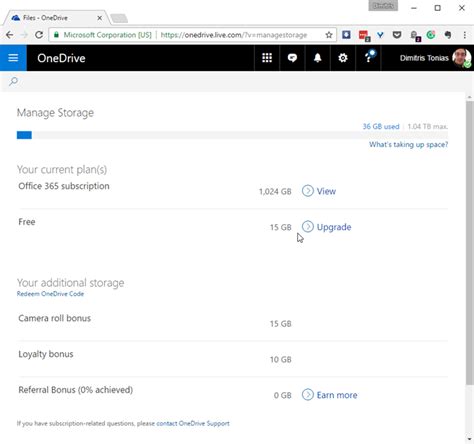Viewport: 474px width, 444px height.
Task: Click the circle arrow icon beside View
Action: point(308,191)
